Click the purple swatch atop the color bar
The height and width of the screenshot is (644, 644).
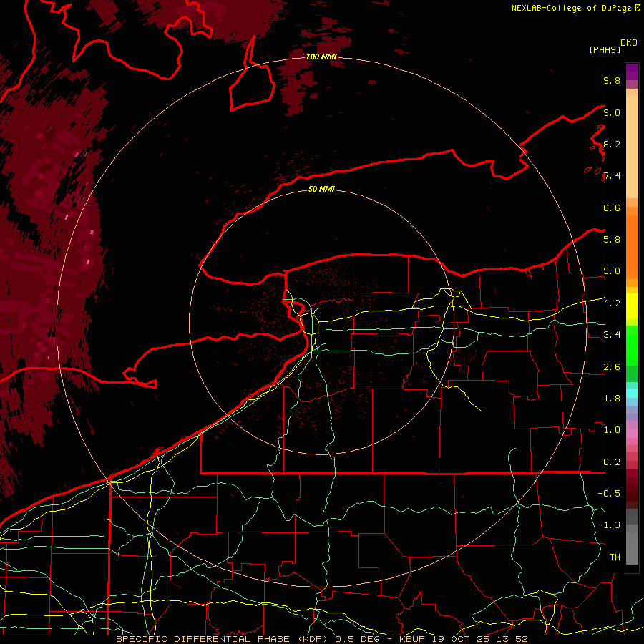[x=632, y=72]
